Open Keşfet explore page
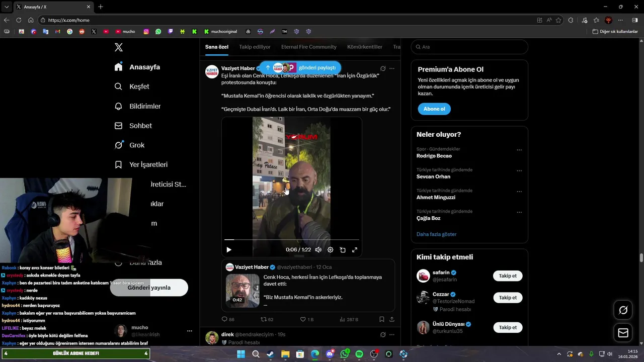Image resolution: width=644 pixels, height=362 pixels. point(132,86)
